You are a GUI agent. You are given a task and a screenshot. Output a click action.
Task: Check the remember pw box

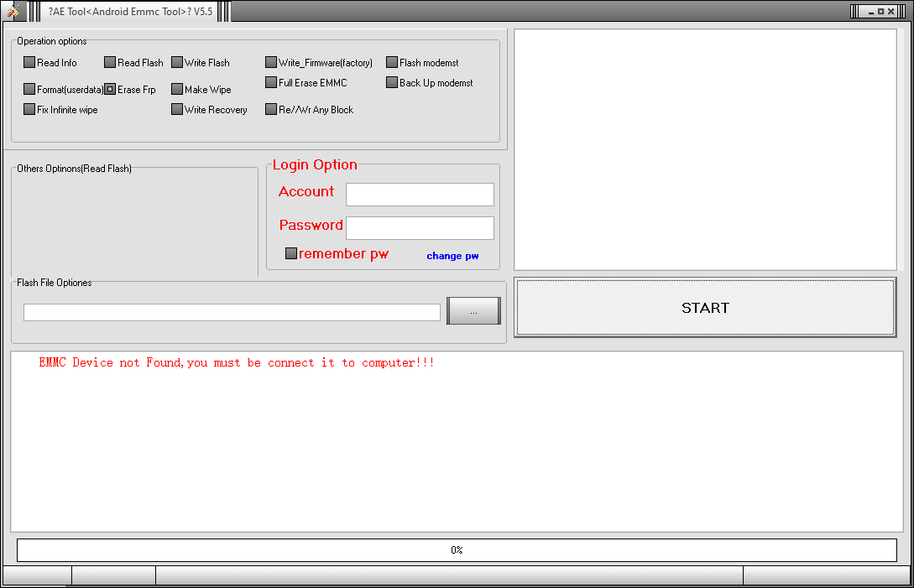(291, 252)
